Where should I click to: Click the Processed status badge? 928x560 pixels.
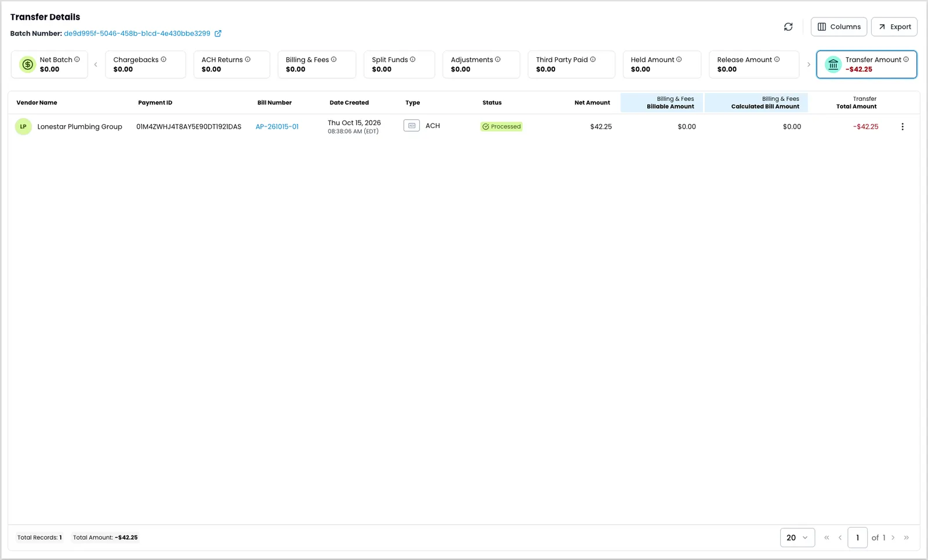502,126
